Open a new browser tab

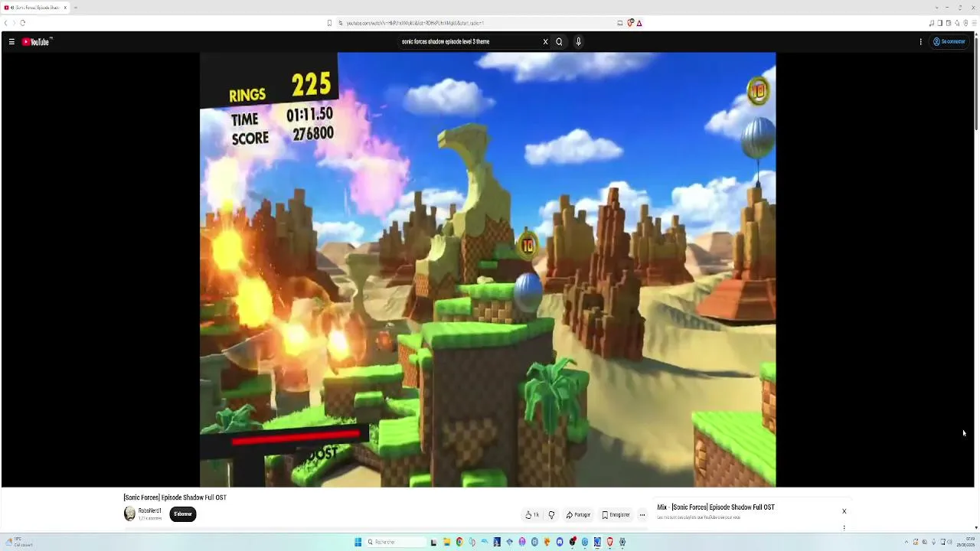point(75,8)
